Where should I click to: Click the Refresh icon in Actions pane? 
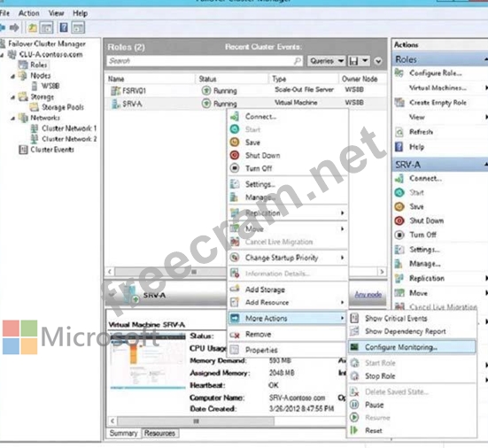coord(399,132)
